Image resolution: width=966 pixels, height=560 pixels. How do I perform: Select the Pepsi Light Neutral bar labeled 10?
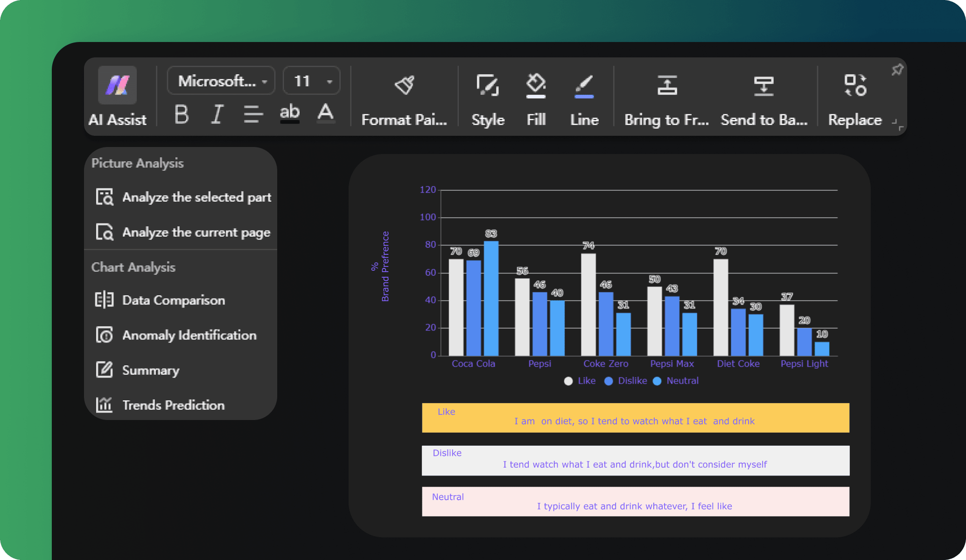[822, 349]
